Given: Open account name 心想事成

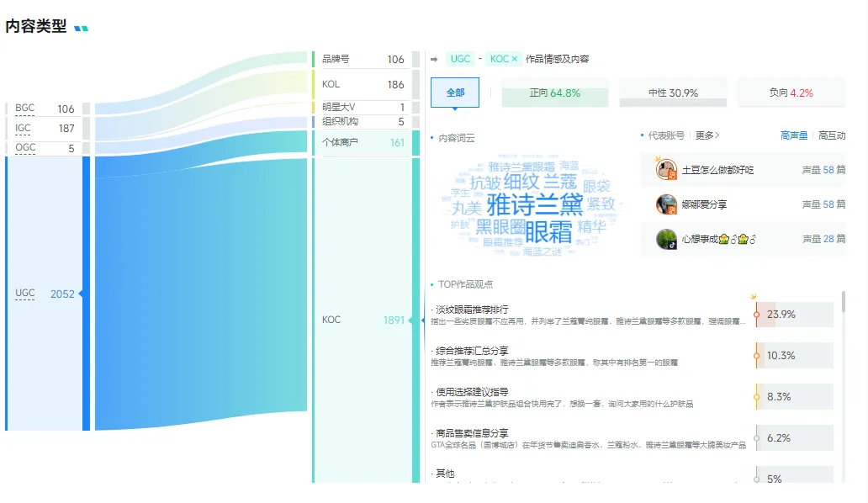Looking at the screenshot, I should [x=718, y=239].
